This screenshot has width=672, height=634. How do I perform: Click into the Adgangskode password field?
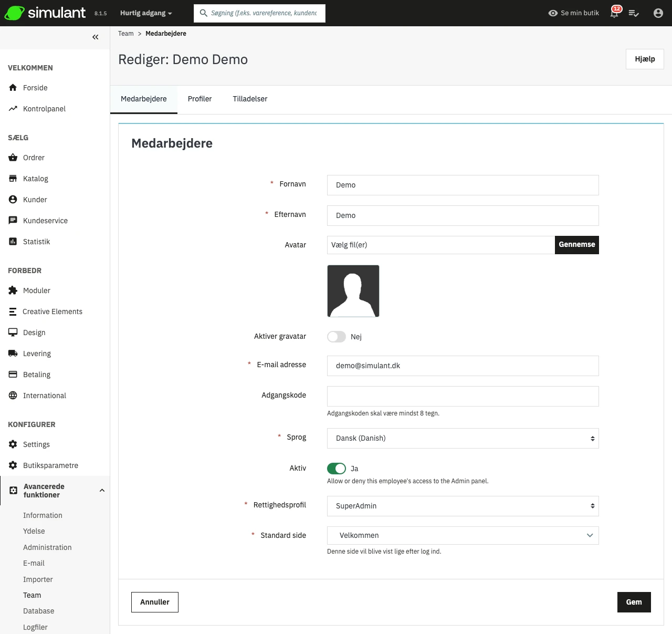click(463, 396)
